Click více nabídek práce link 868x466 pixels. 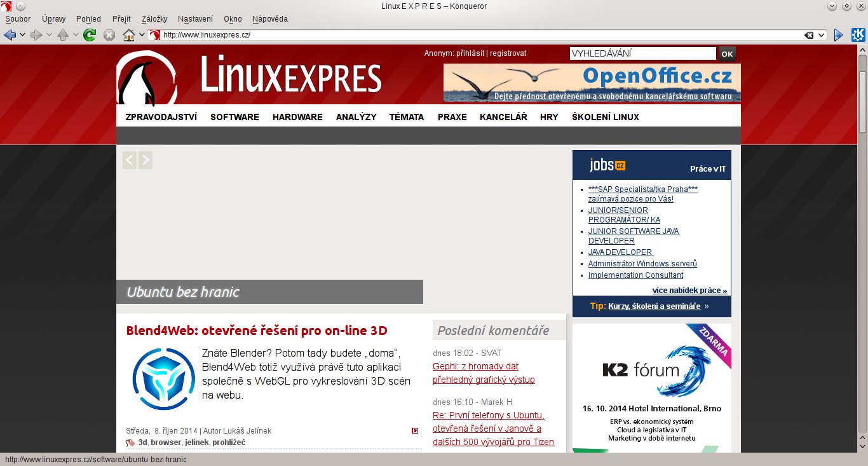pyautogui.click(x=689, y=291)
